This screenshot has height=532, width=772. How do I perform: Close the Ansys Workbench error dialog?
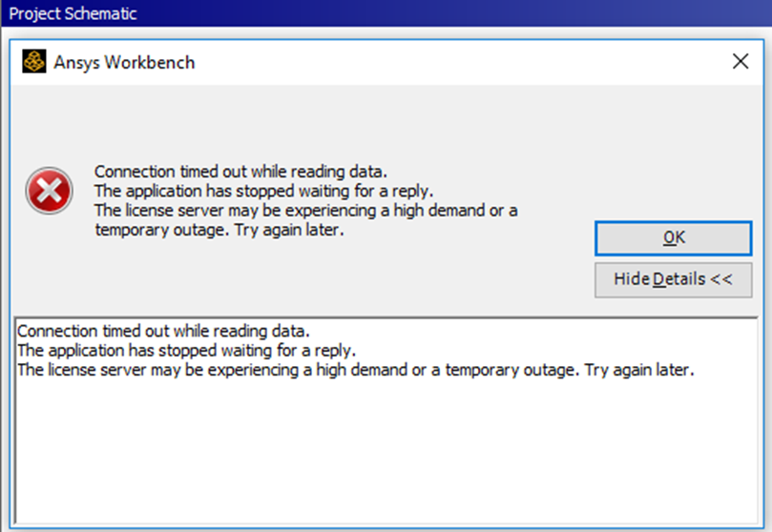pos(740,61)
